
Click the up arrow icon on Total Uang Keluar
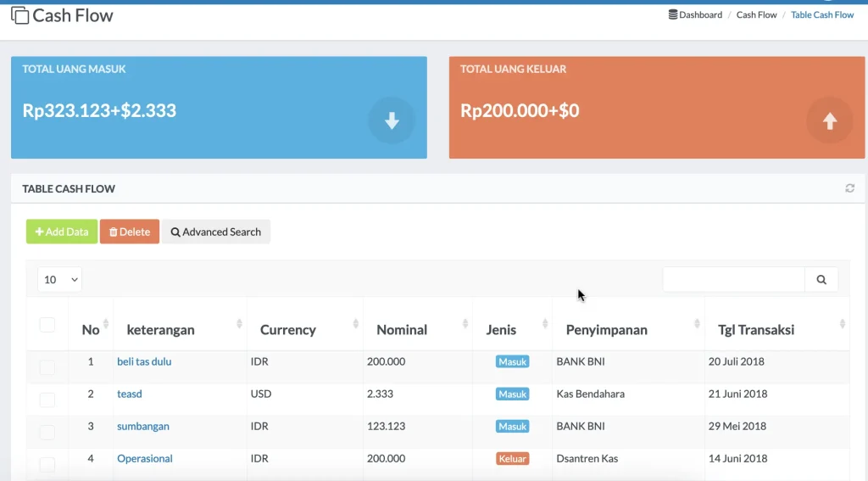829,121
